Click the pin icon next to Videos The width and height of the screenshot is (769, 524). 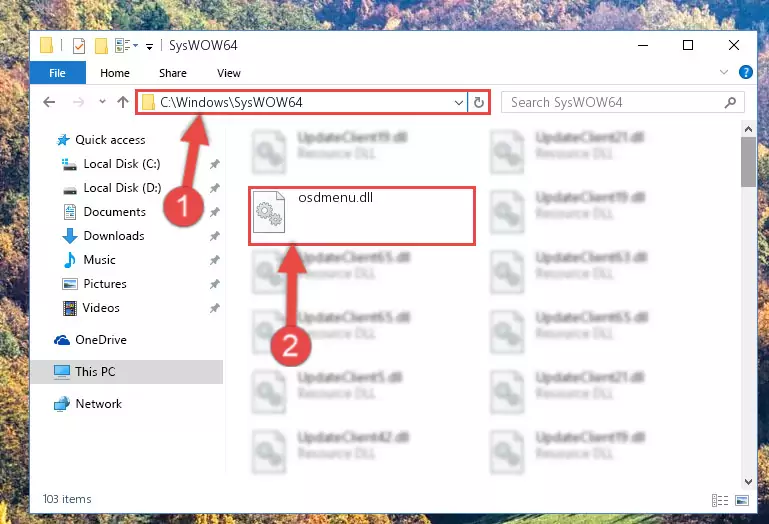pyautogui.click(x=214, y=308)
